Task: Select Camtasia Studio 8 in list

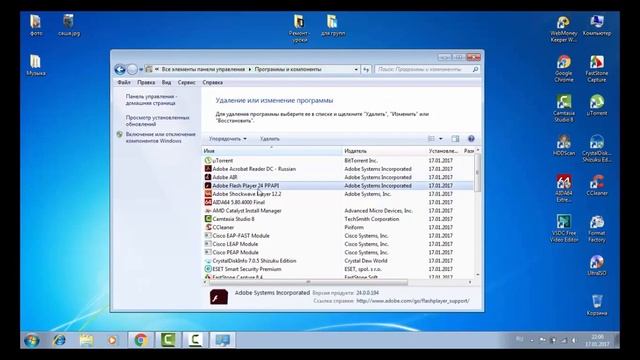Action: [x=338, y=219]
